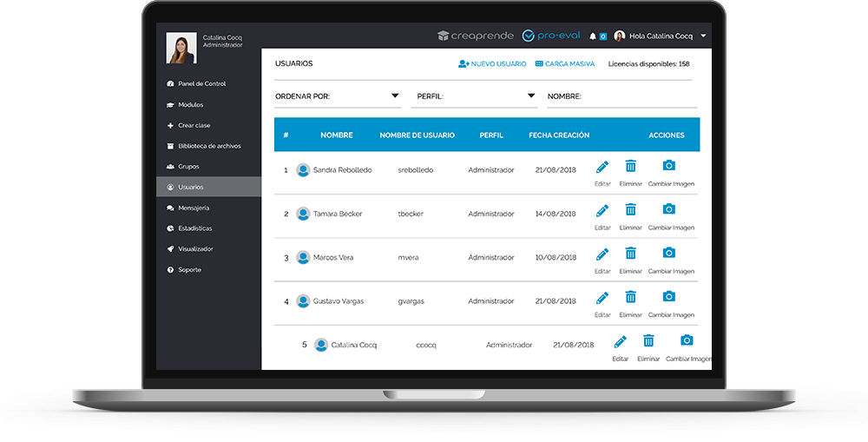Expand the ORDENAR POR dropdown
The image size is (868, 442).
395,96
